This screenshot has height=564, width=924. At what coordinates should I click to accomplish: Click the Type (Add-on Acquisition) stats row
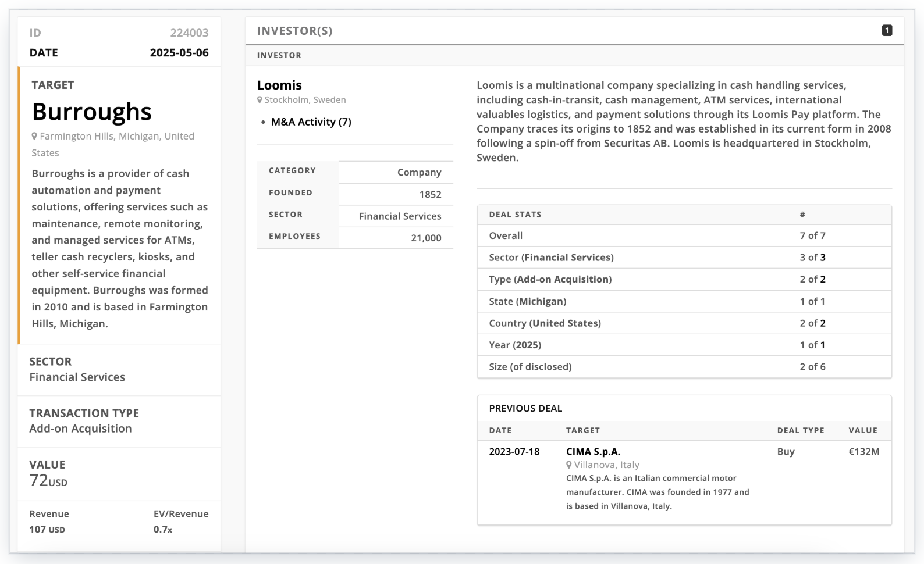coord(684,279)
